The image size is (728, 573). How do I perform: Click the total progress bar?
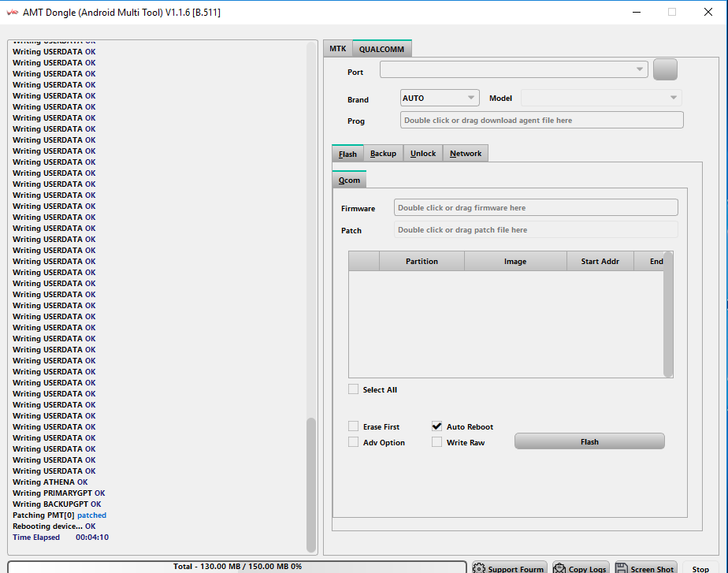[x=237, y=567]
